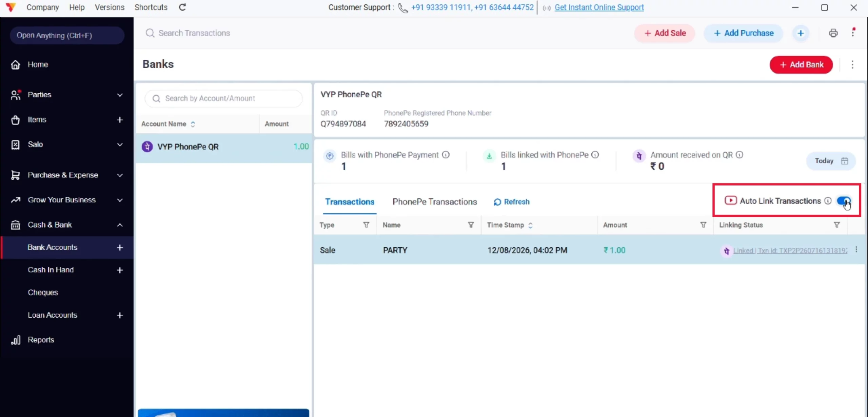Viewport: 868px width, 417px height.
Task: Filter the Linking Status column
Action: 837,225
